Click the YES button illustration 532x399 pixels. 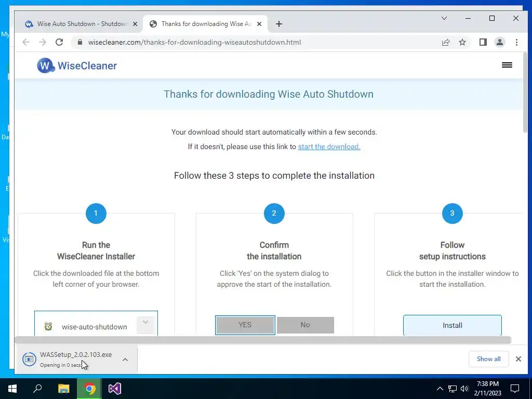click(245, 325)
